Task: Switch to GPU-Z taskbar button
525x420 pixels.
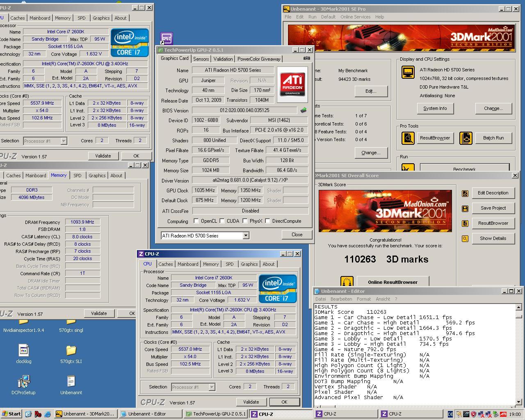Action: pos(215,414)
